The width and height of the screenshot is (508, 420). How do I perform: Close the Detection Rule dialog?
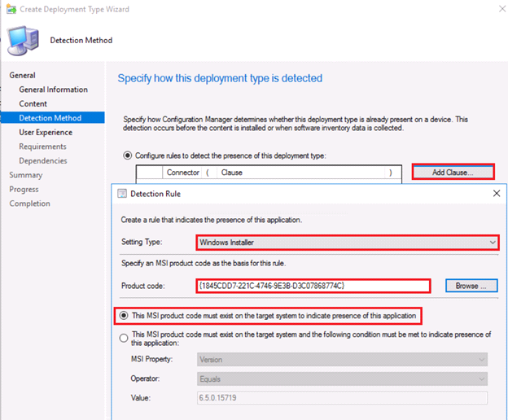(x=496, y=194)
